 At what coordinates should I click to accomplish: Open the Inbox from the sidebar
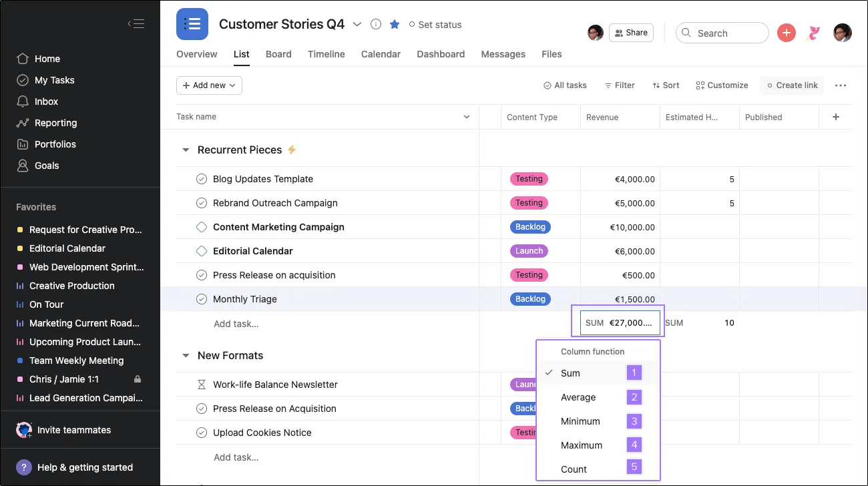[x=46, y=101]
